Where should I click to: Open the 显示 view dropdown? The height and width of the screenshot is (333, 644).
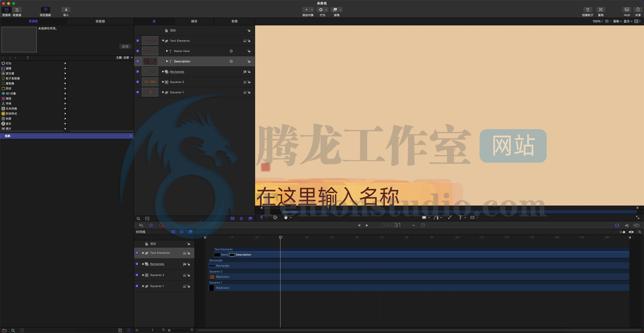tap(628, 21)
